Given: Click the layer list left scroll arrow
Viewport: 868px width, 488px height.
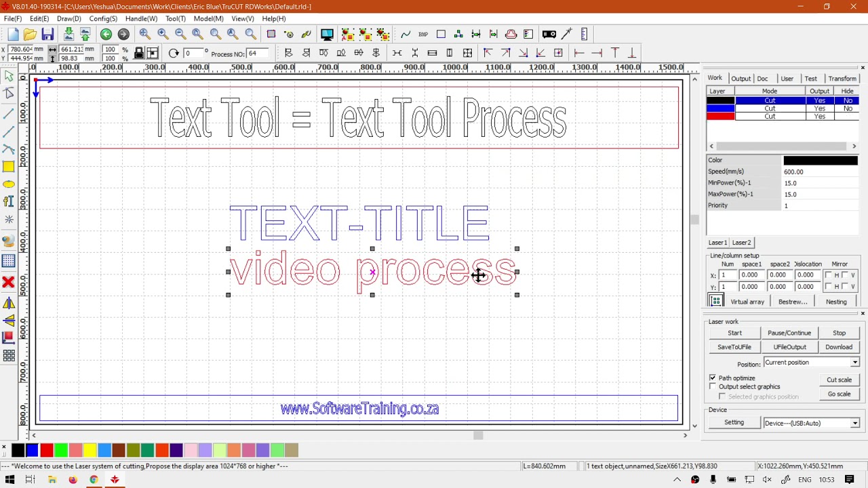Looking at the screenshot, I should pos(711,146).
